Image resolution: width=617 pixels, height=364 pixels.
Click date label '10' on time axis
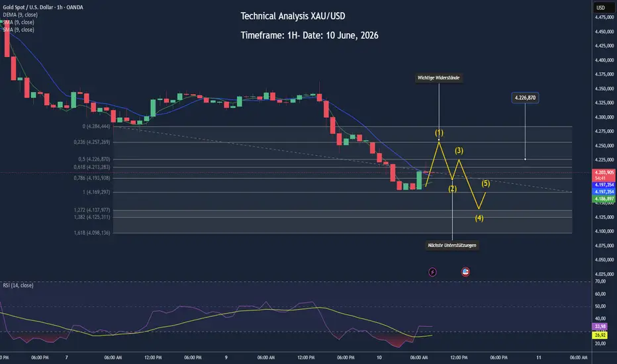point(379,357)
